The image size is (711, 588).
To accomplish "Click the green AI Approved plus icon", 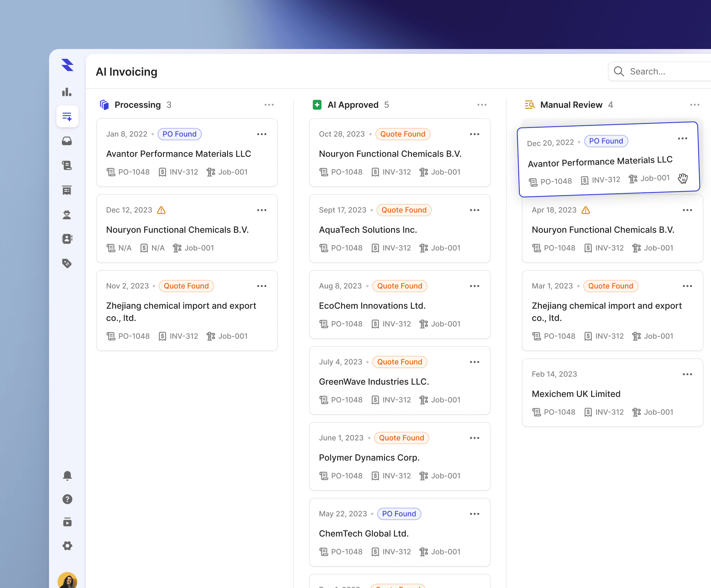I will pos(317,105).
